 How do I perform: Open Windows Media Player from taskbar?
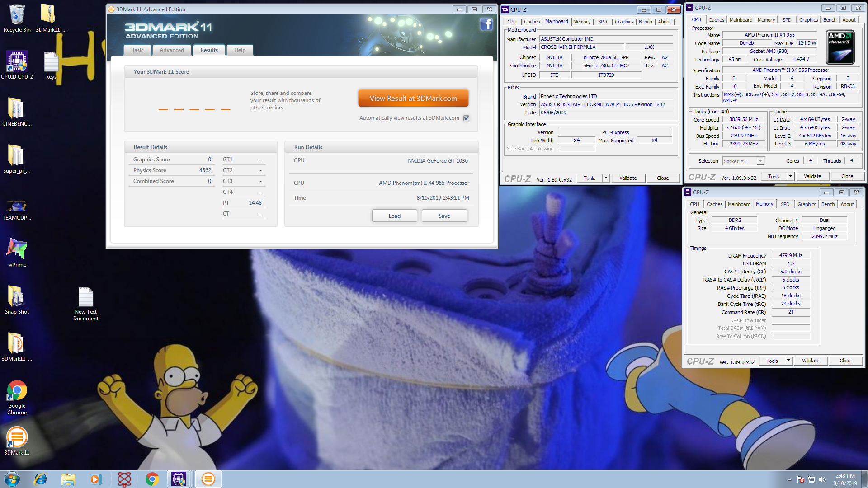[x=95, y=479]
